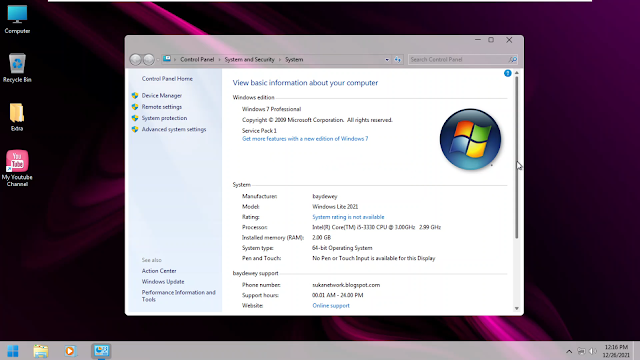Screen dimensions: 640x360
Task: Click System rating is not available link
Action: tap(348, 217)
